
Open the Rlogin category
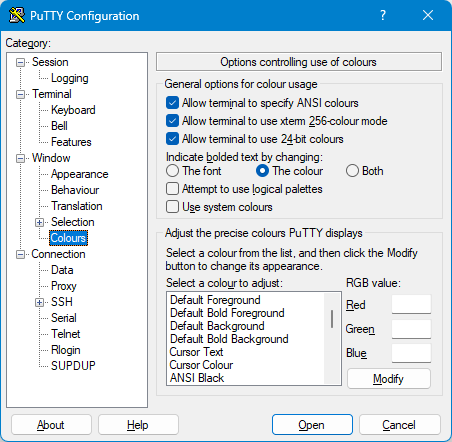click(x=66, y=350)
